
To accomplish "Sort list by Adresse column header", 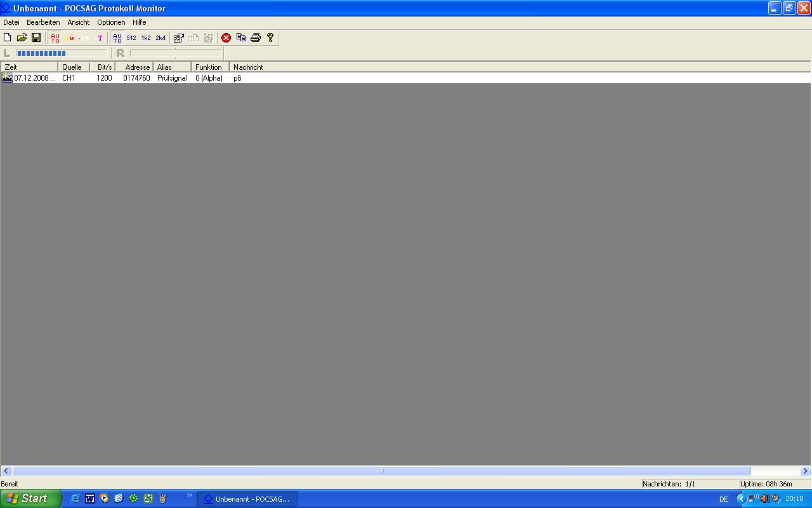I will [x=137, y=67].
